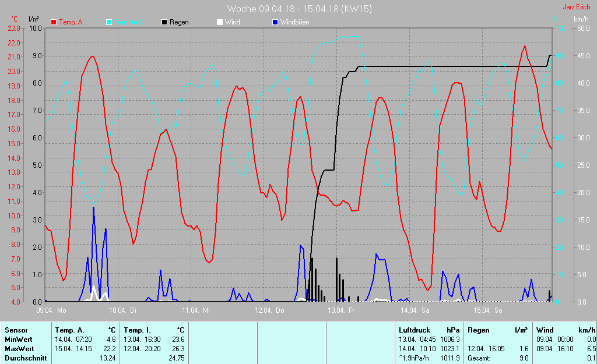The image size is (597, 364).
Task: Click the '11.04. Mi' date label
Action: (x=196, y=310)
